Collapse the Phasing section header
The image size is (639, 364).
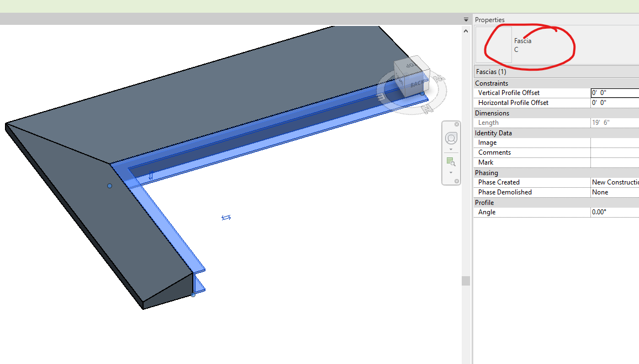556,173
